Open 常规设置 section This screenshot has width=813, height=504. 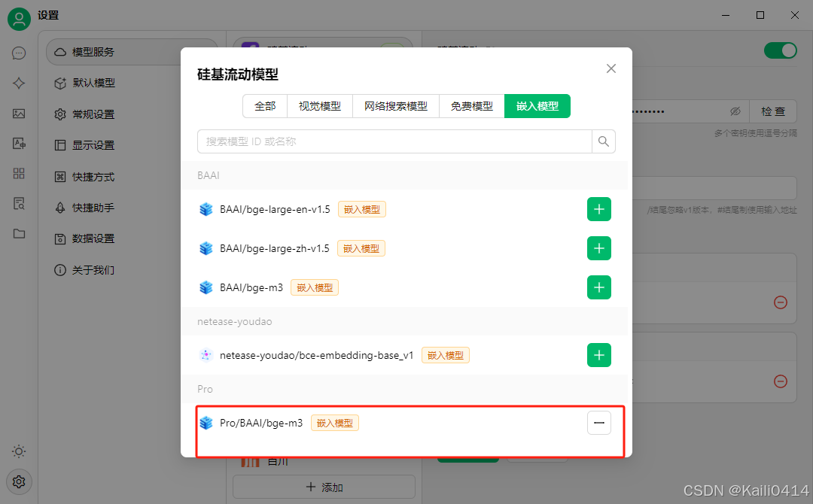[x=132, y=114]
